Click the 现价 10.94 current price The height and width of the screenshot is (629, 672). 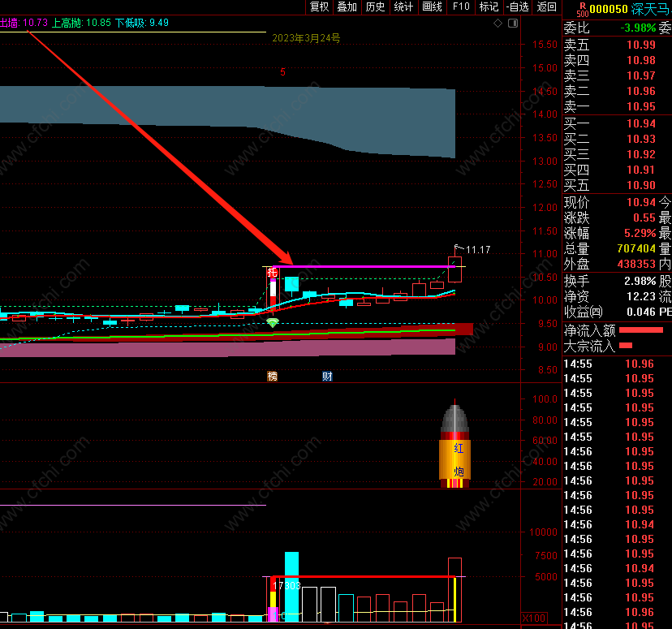[x=641, y=202]
